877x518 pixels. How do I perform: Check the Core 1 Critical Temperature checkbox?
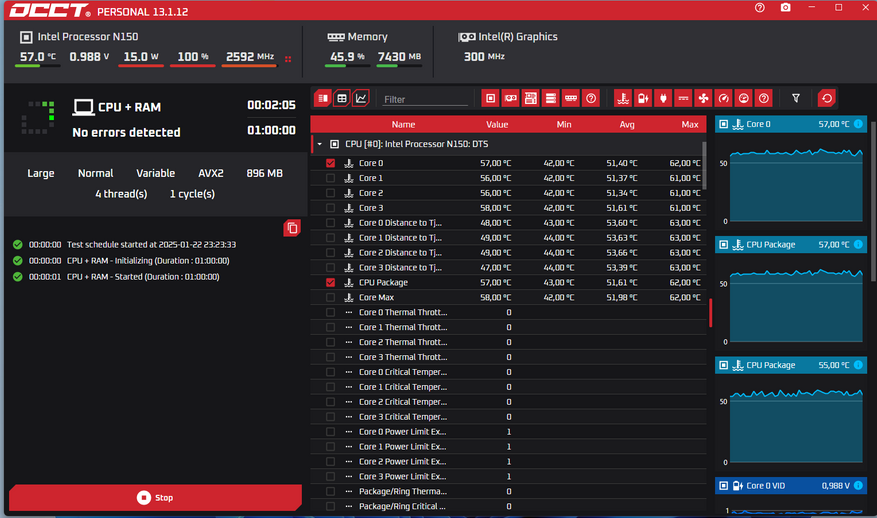point(331,387)
